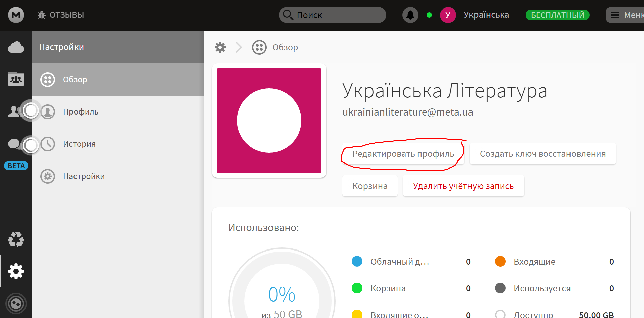Select the Профиль menu item
644x318 pixels.
click(118, 112)
